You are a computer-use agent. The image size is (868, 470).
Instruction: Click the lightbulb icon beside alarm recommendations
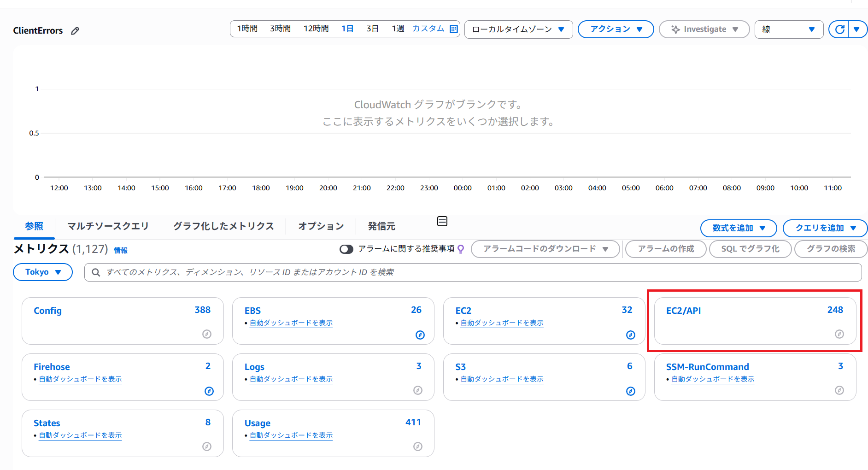point(461,249)
